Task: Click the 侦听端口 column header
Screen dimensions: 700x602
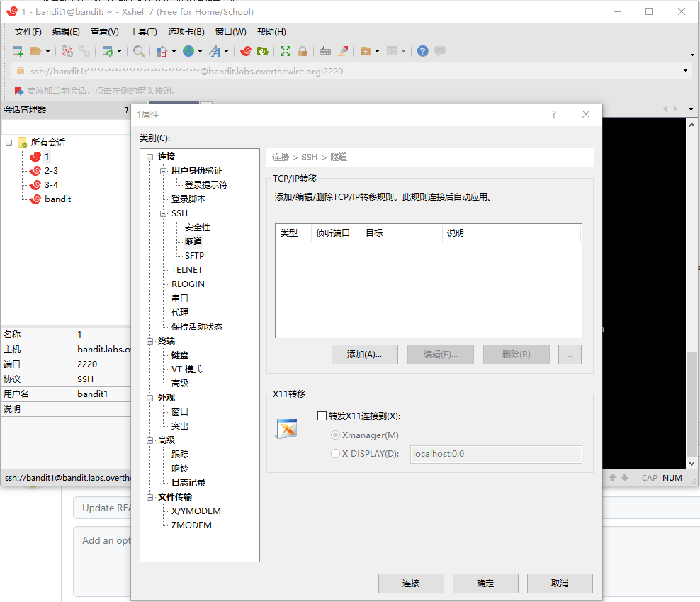Action: [336, 233]
